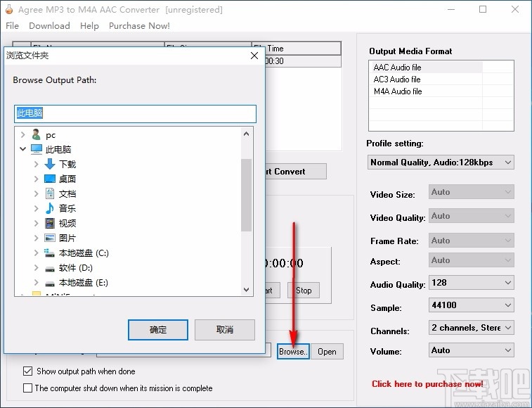Screen dimensions: 532x408
Task: Click the folder tree scroll up arrow
Action: point(246,134)
